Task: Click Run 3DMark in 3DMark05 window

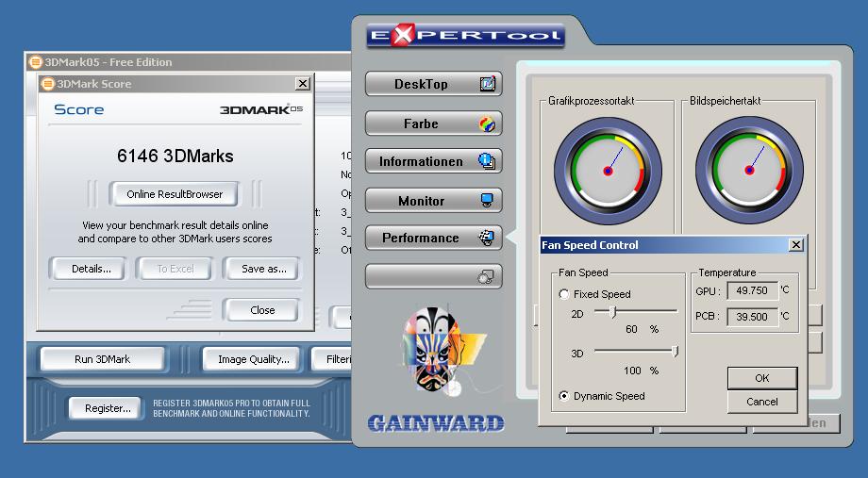Action: (x=103, y=359)
